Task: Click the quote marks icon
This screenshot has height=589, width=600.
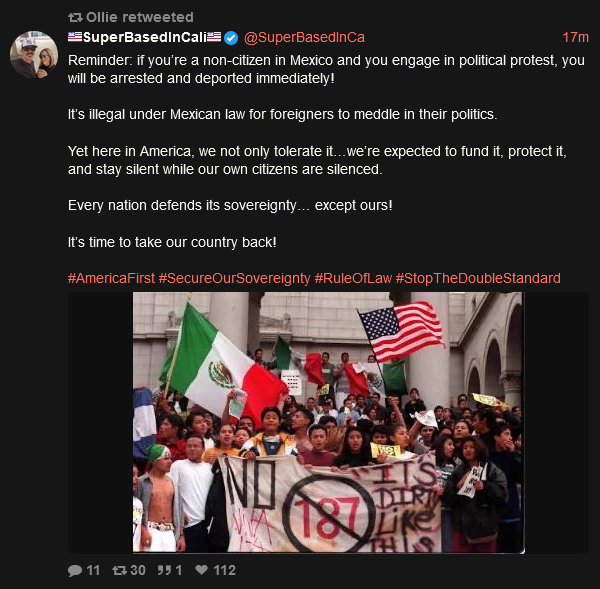Action: (165, 571)
